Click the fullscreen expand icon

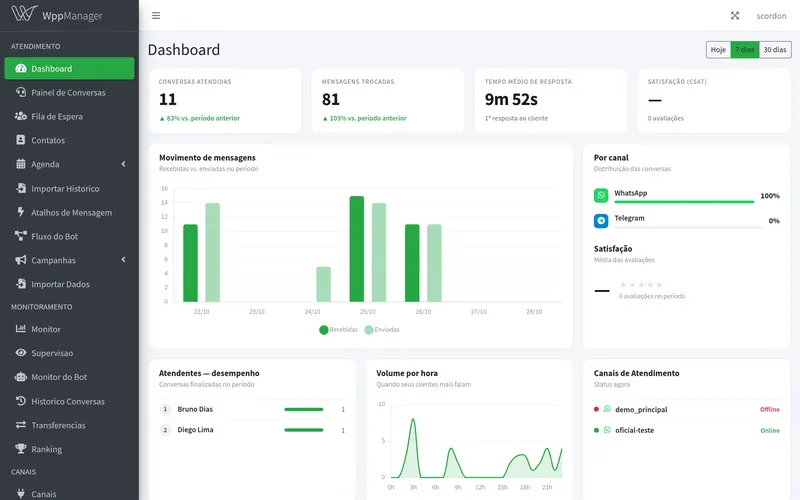coord(735,16)
